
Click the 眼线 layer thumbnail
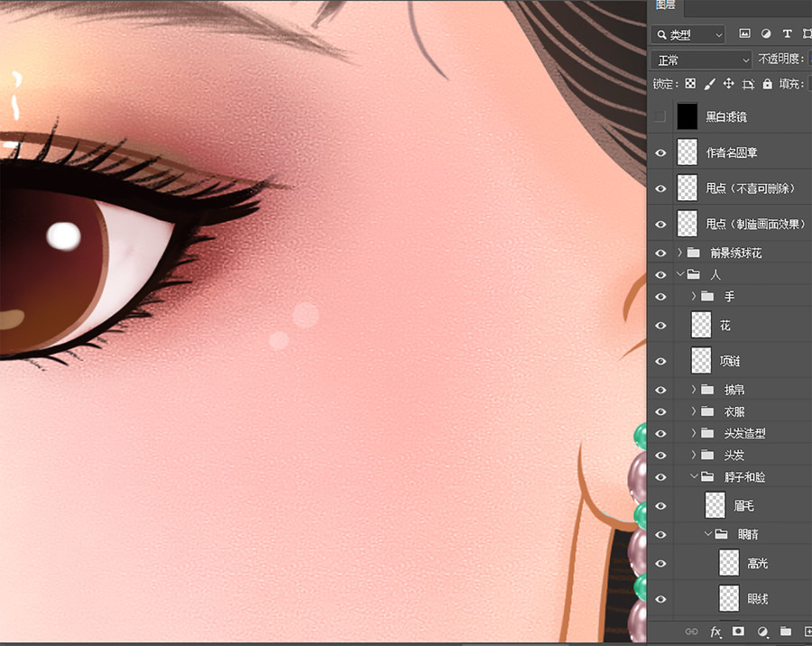tap(729, 598)
